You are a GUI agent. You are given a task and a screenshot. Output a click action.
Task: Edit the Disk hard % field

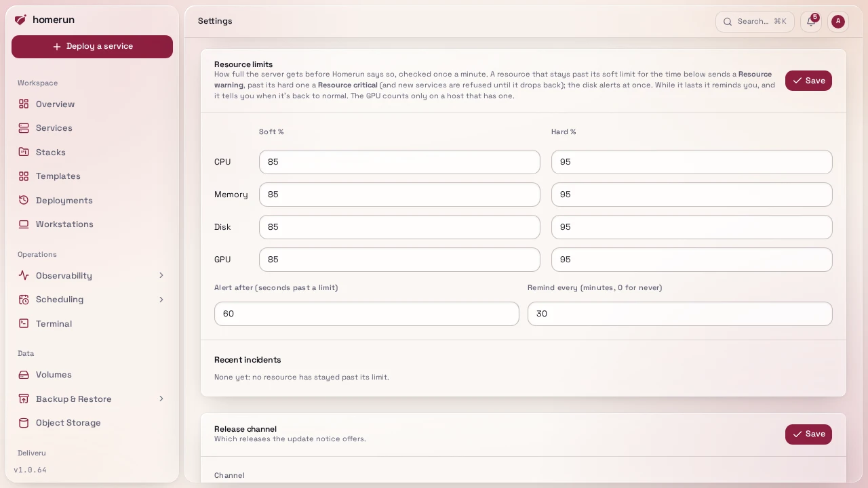pos(692,227)
